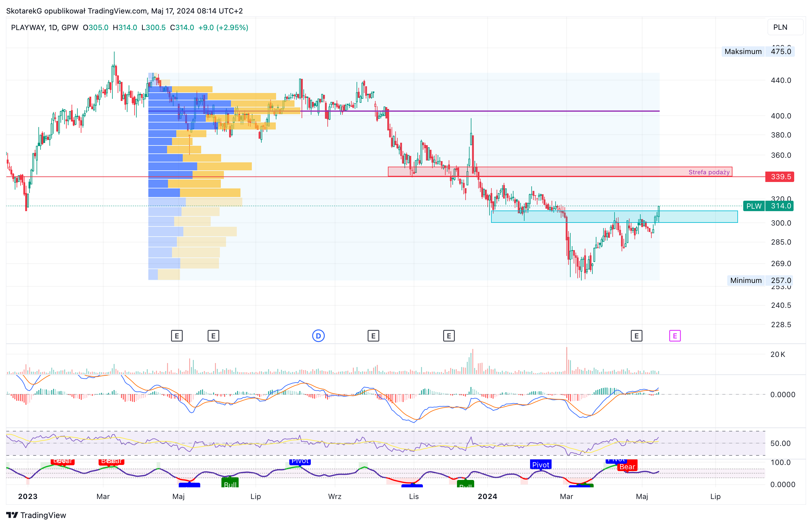Click the 2023 label on time axis

pos(28,496)
